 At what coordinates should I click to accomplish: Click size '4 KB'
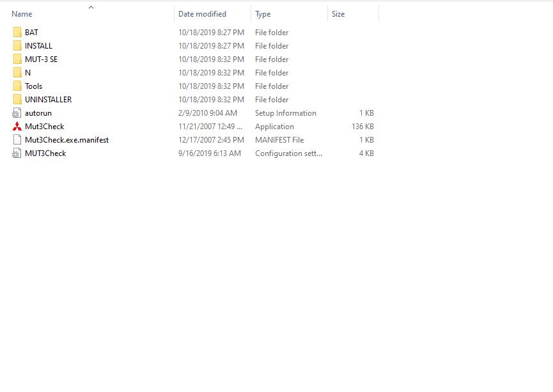[366, 153]
